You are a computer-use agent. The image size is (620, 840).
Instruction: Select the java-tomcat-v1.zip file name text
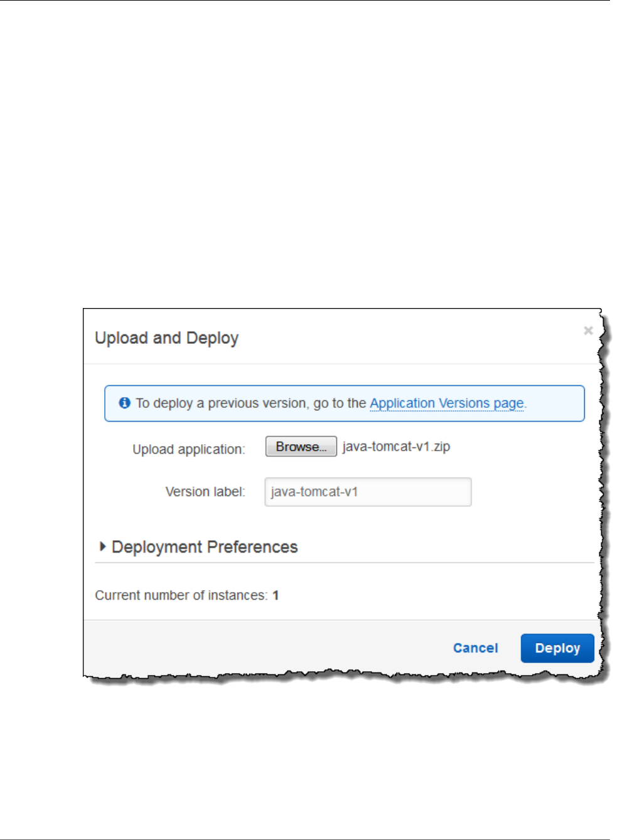pyautogui.click(x=396, y=447)
